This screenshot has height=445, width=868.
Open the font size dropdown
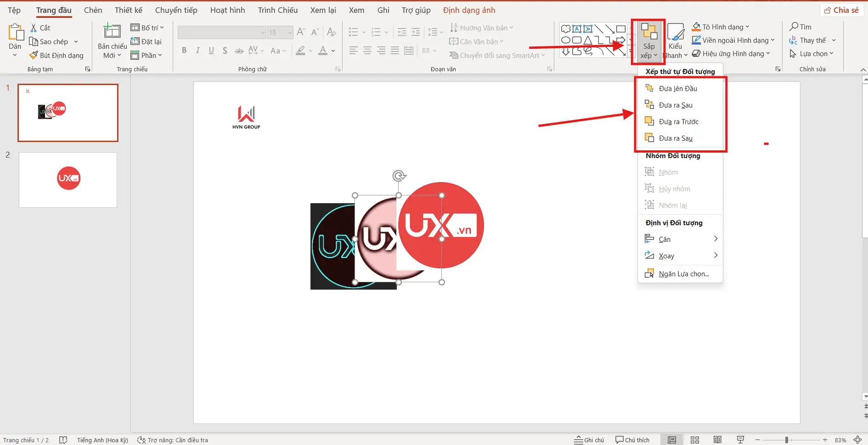click(289, 32)
